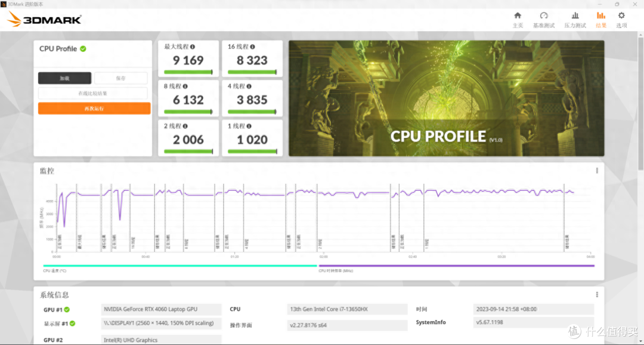Image resolution: width=644 pixels, height=345 pixels.
Task: Click the 04:00 chart time label
Action: [x=590, y=257]
